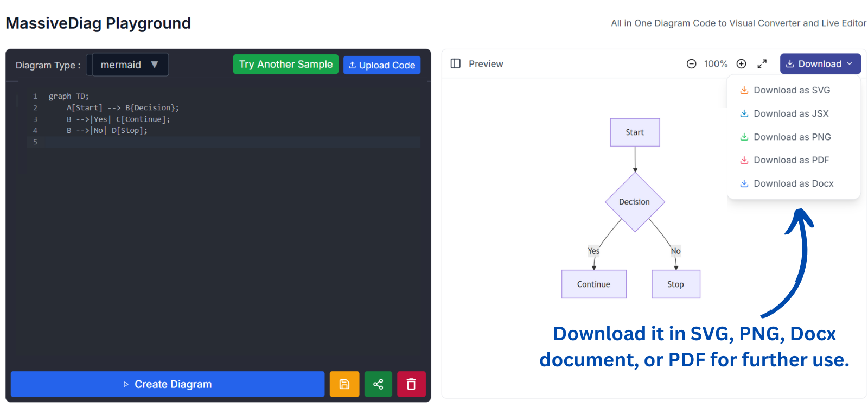This screenshot has width=868, height=407.
Task: Click code line 'graph TD;'
Action: (x=69, y=96)
